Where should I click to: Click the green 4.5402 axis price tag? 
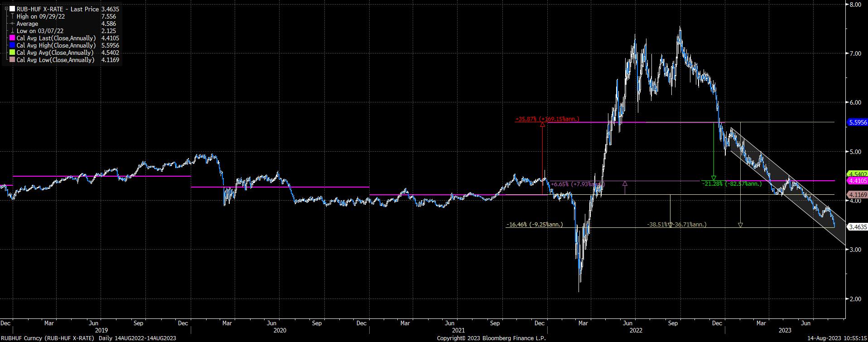(x=857, y=174)
